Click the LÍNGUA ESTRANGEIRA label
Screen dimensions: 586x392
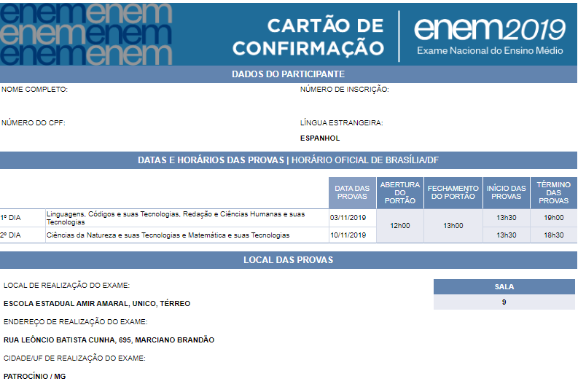point(341,123)
